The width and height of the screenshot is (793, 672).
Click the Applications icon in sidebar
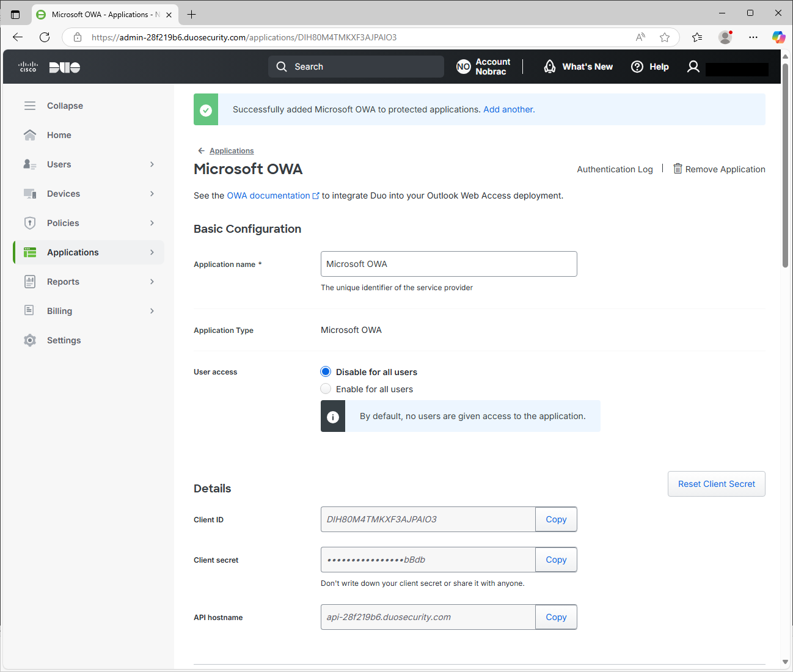pos(30,252)
